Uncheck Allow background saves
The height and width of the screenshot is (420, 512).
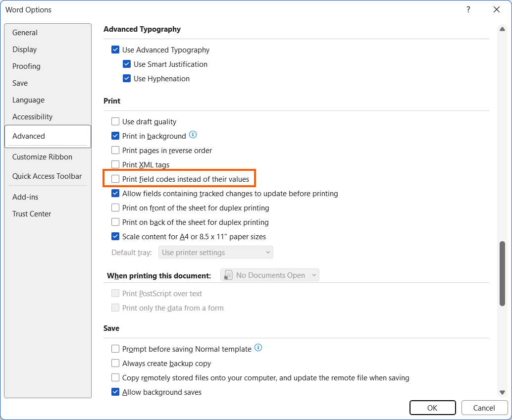tap(115, 392)
